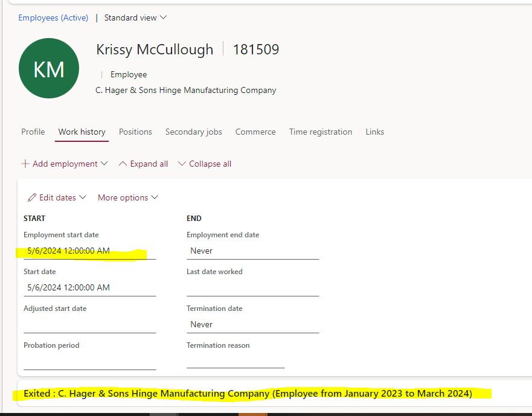The width and height of the screenshot is (532, 416).
Task: Focus the Adjusted start date field
Action: 90,325
